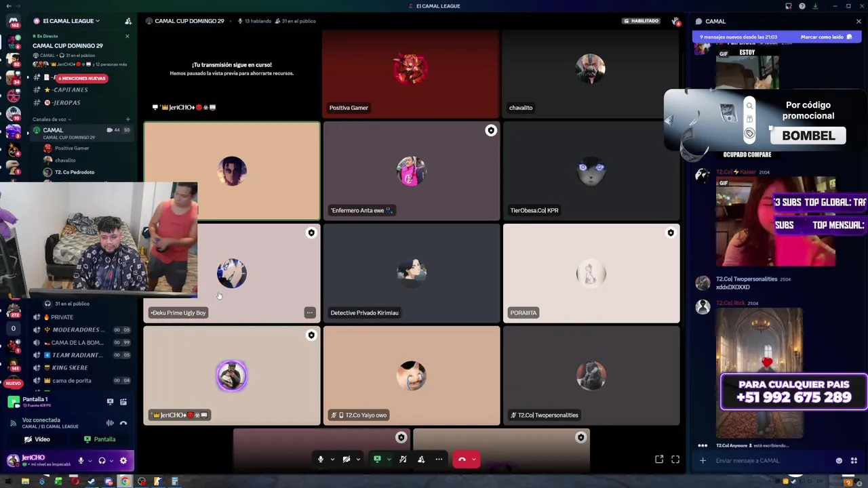Open the 6 menciones nuevas pill

click(x=82, y=78)
